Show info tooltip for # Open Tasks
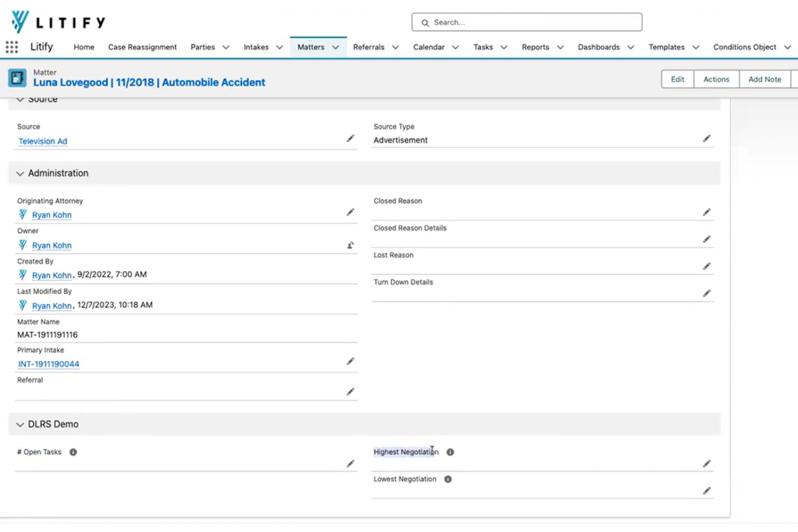This screenshot has height=532, width=798. coord(73,452)
